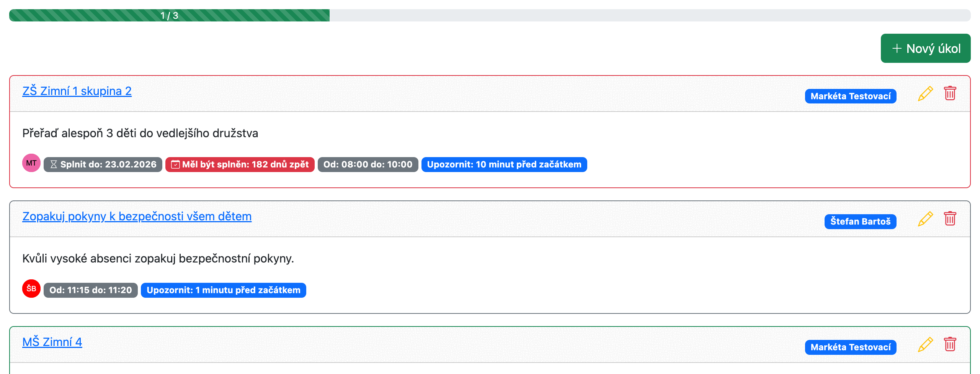
Task: Click Markéta Testovací badge on MŠ Zimní 4 task
Action: pyautogui.click(x=851, y=347)
